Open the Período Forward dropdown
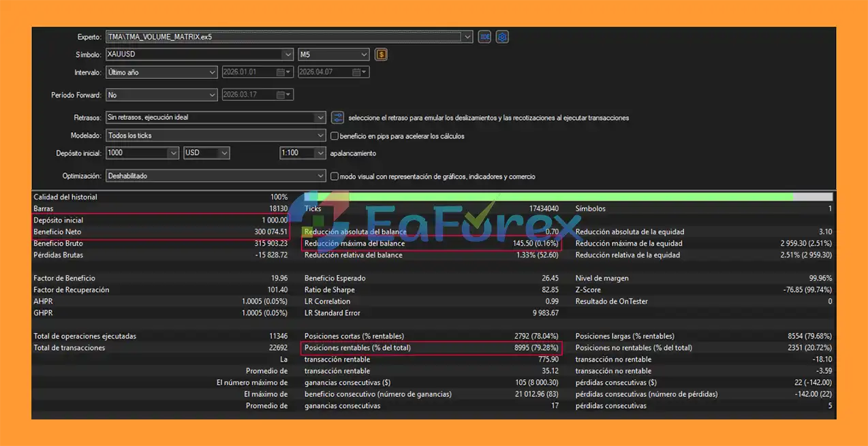 point(211,95)
